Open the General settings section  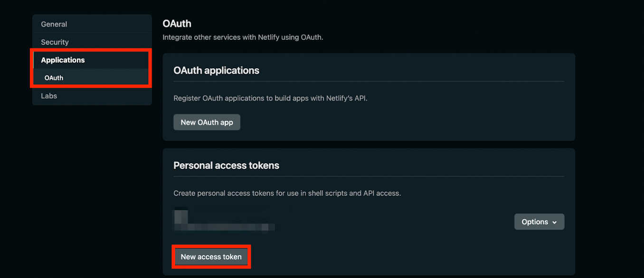pos(54,24)
